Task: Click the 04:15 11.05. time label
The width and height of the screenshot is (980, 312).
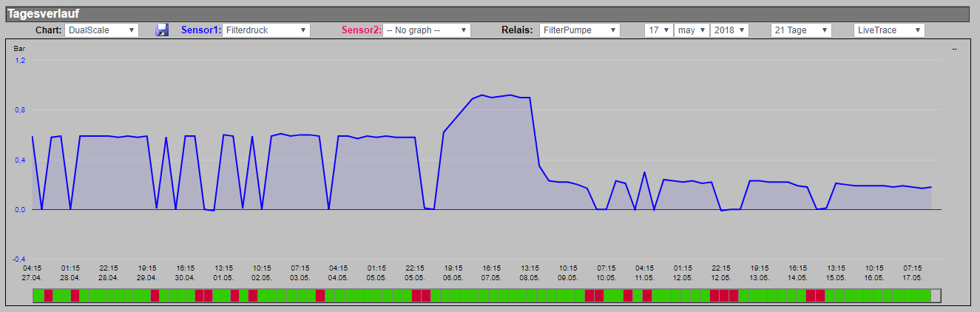Action: coord(645,273)
